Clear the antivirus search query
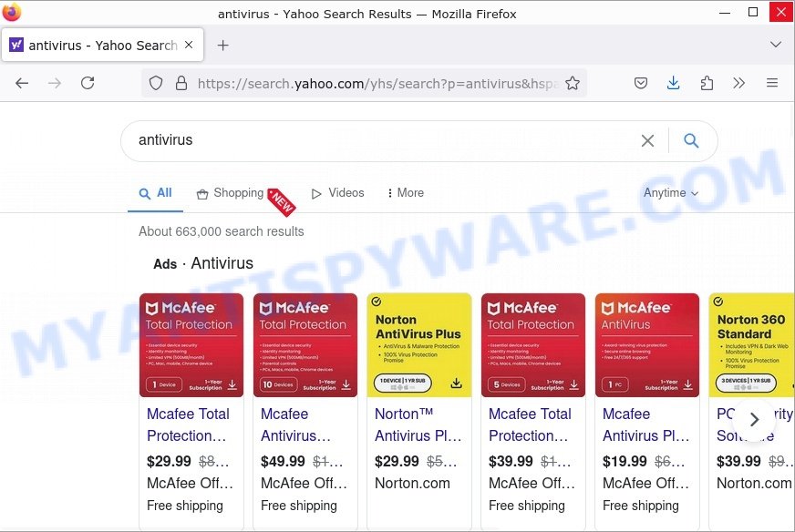This screenshot has height=532, width=795. 647,141
